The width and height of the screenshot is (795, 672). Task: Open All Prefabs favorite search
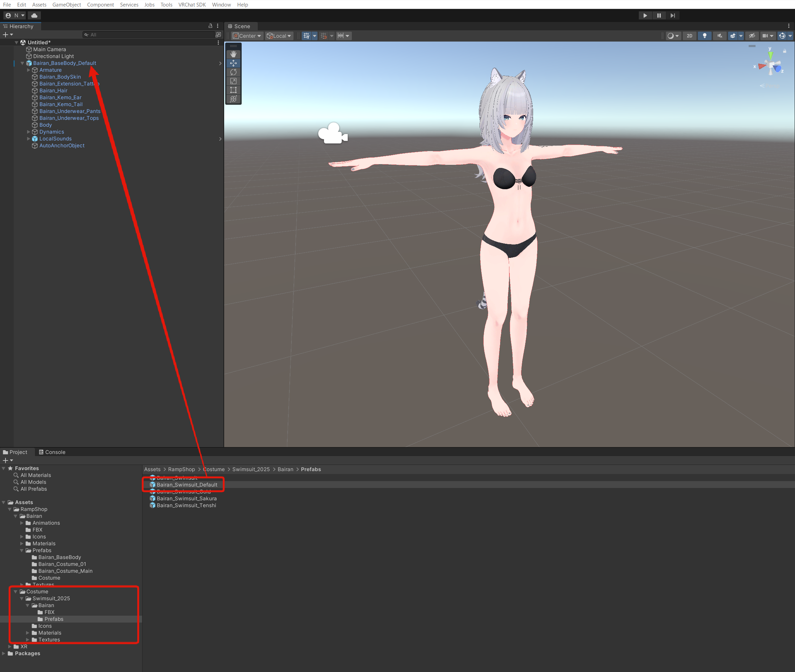(34, 489)
